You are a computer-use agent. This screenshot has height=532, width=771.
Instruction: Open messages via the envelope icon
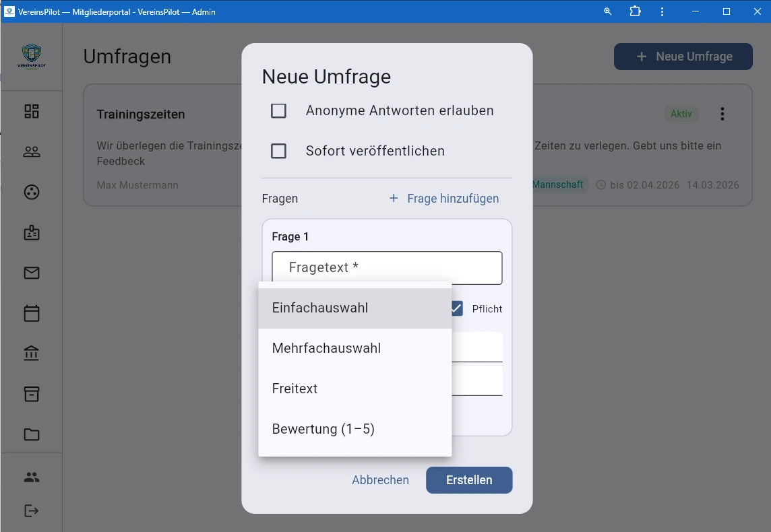[31, 273]
